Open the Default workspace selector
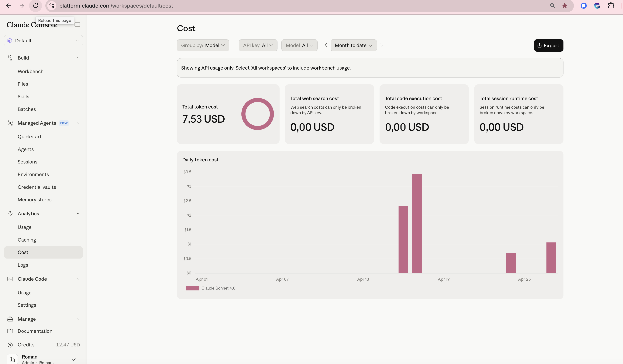The image size is (623, 364). (43, 40)
